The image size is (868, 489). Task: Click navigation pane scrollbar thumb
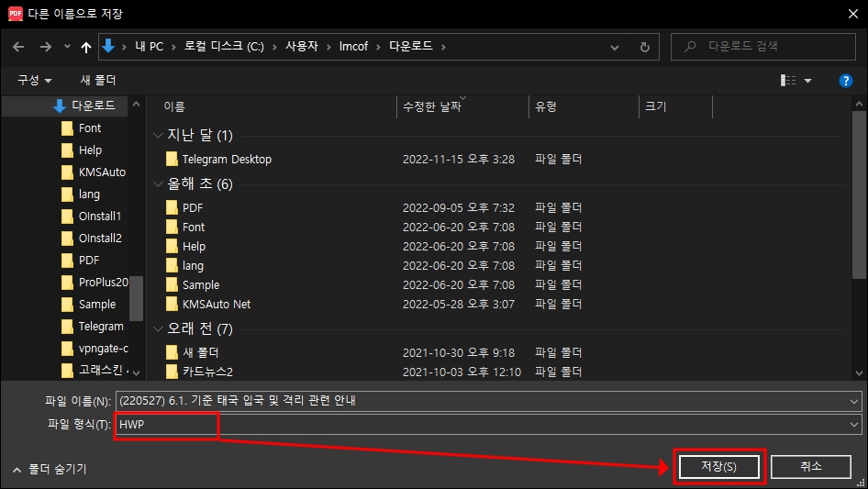click(x=136, y=298)
